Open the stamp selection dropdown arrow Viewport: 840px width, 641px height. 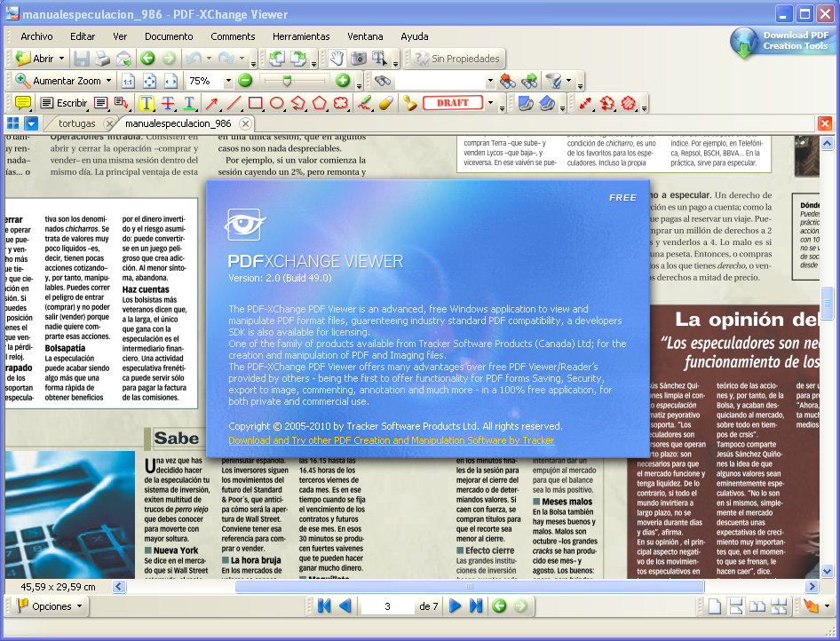point(490,103)
